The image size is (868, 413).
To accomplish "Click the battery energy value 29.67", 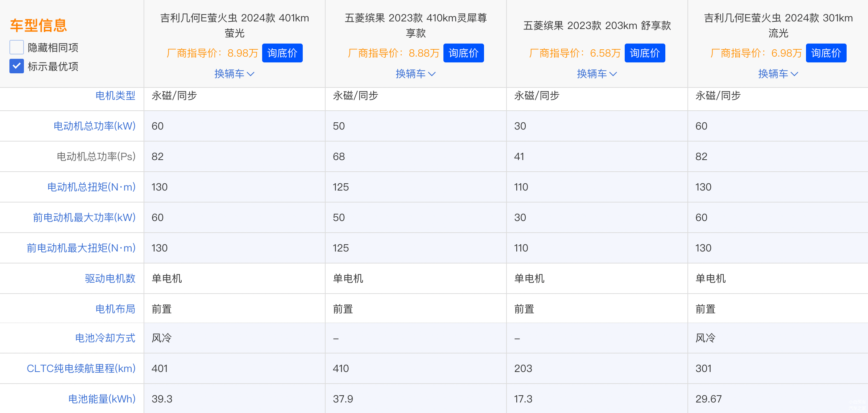I will (708, 399).
